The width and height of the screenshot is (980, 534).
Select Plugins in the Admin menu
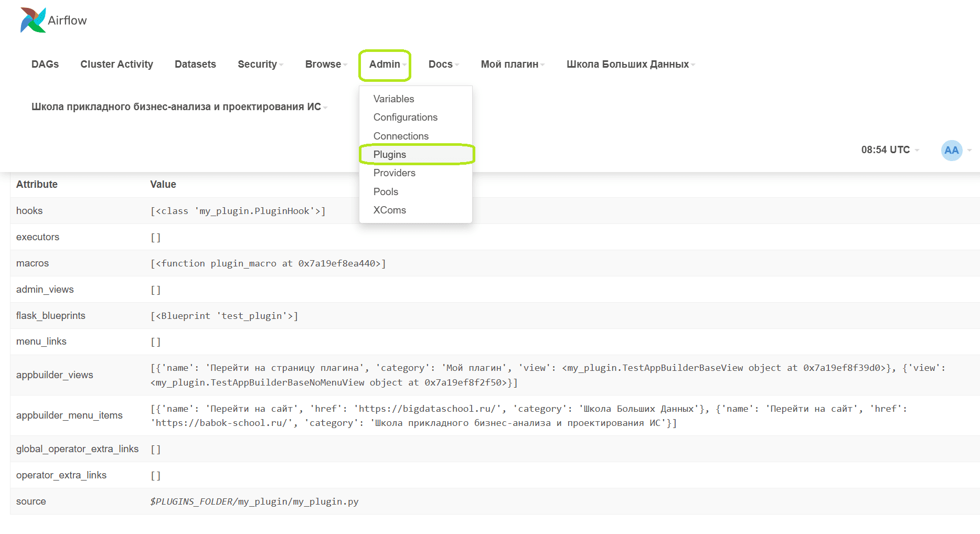click(390, 155)
